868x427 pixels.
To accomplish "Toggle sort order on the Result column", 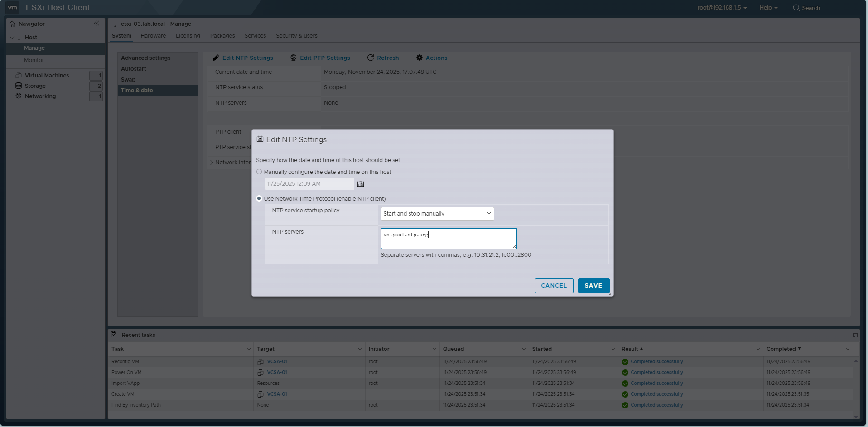I will (632, 349).
